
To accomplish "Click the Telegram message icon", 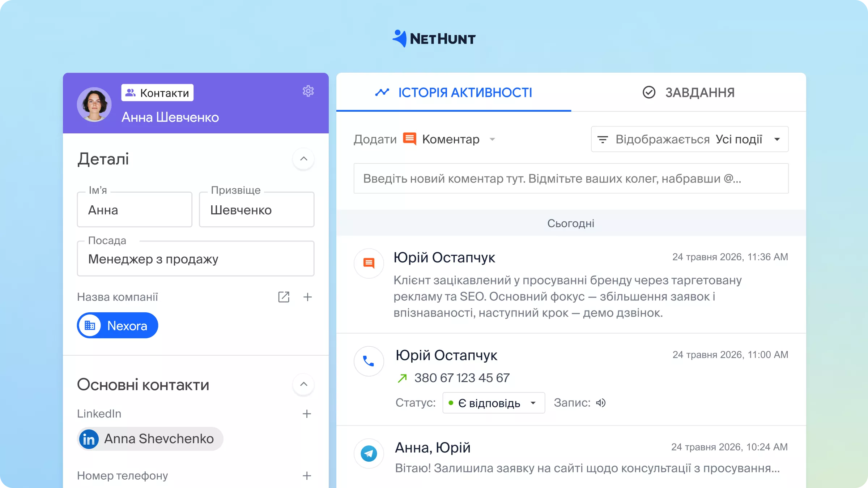I will pyautogui.click(x=369, y=453).
